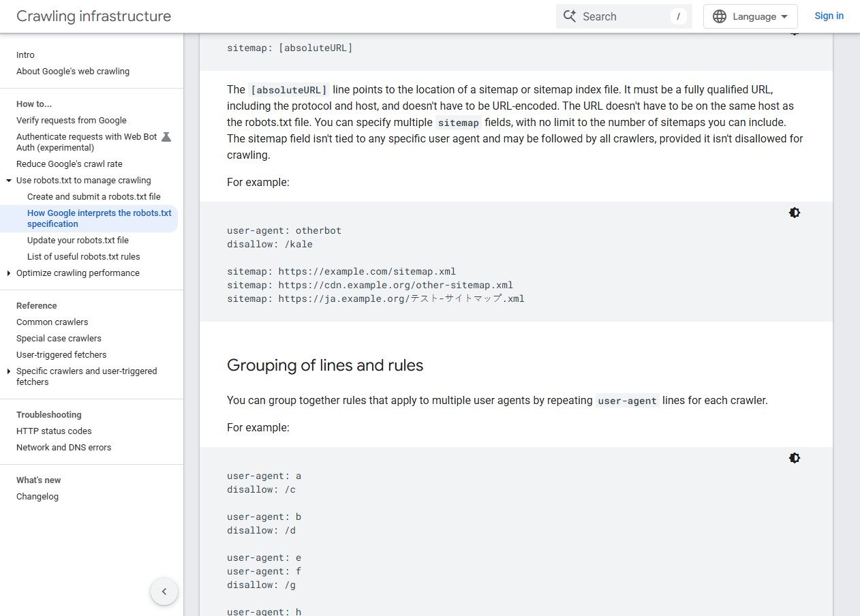860x616 pixels.
Task: Click the slash shortcut badge in search
Action: 678,16
